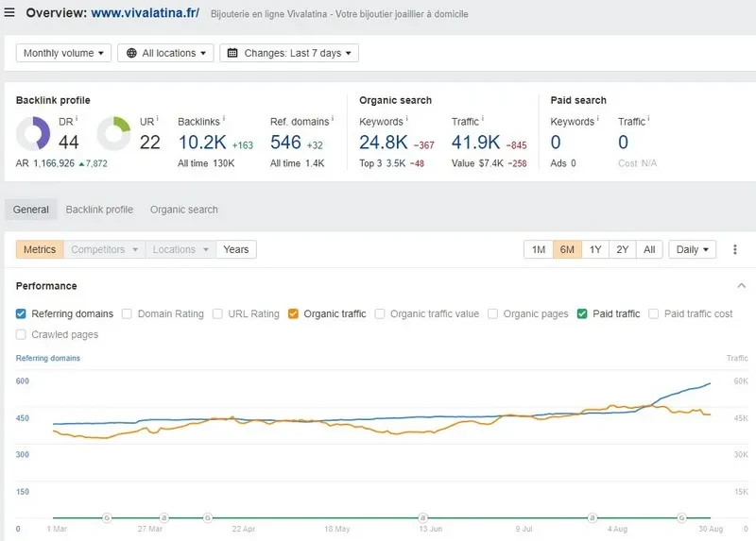
Task: Enable the Domain Rating checkbox
Action: [127, 314]
